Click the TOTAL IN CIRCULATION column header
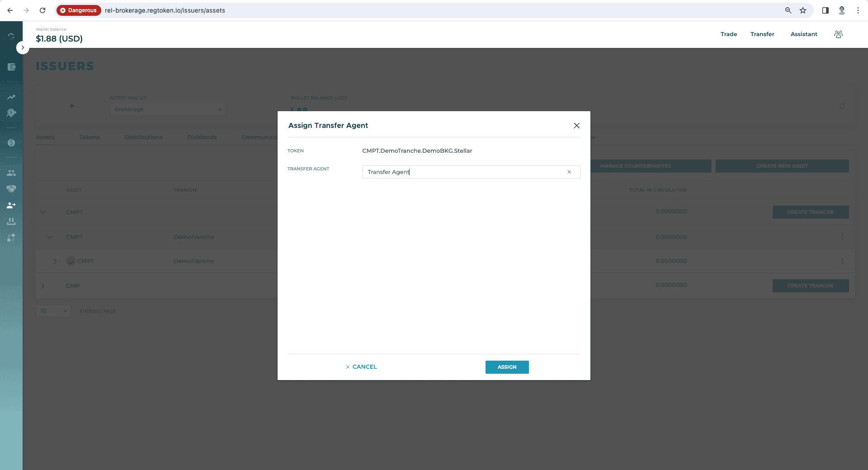The height and width of the screenshot is (470, 868). pyautogui.click(x=658, y=190)
